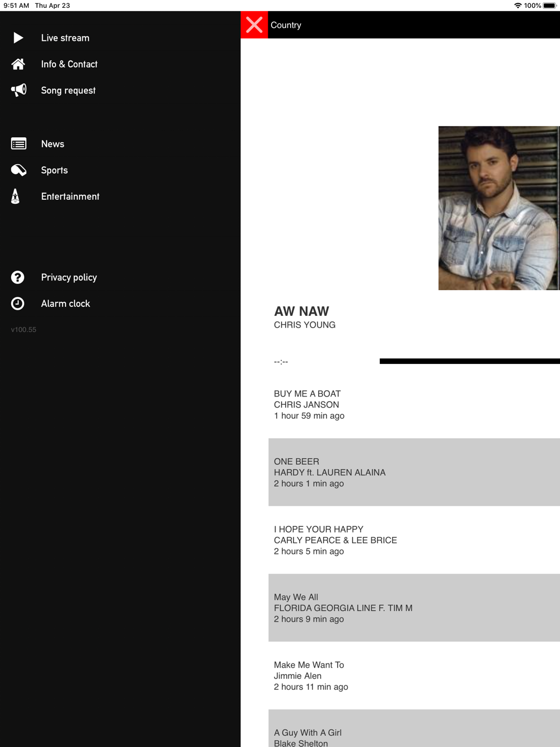
Task: Choose the May We All track row
Action: coord(414,608)
